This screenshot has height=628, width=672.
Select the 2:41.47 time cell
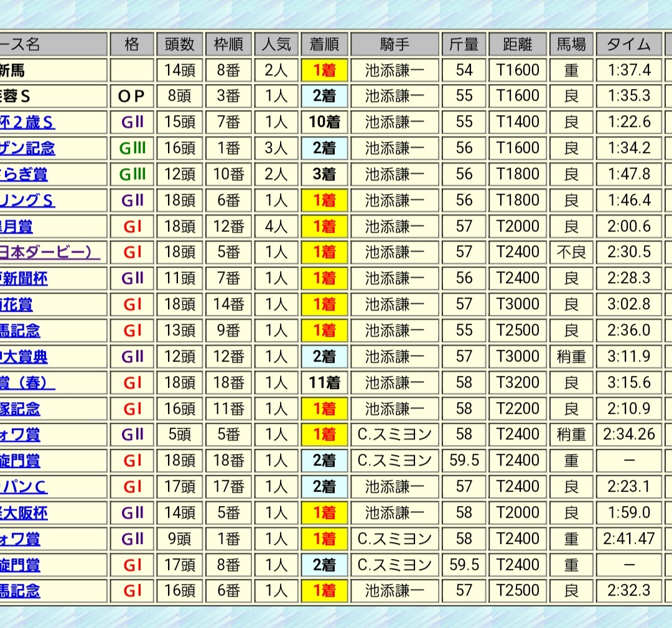tap(628, 539)
